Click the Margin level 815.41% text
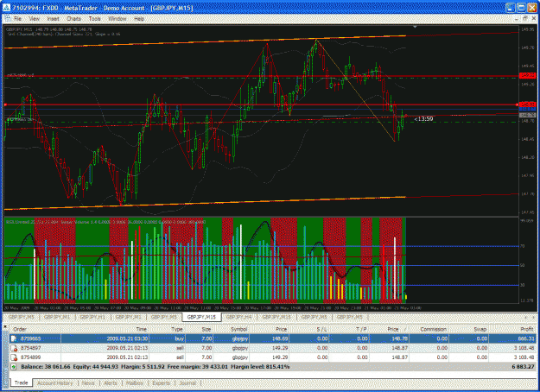The width and height of the screenshot is (540, 392). tap(260, 367)
